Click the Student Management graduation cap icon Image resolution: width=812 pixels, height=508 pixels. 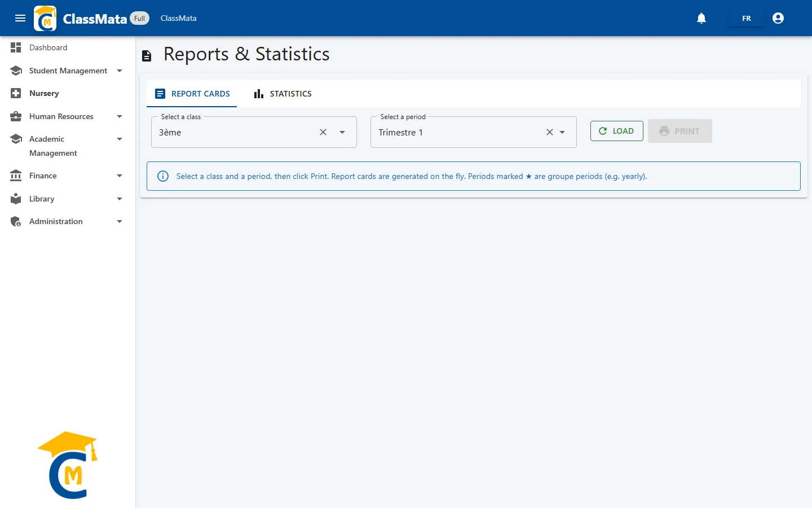click(16, 71)
